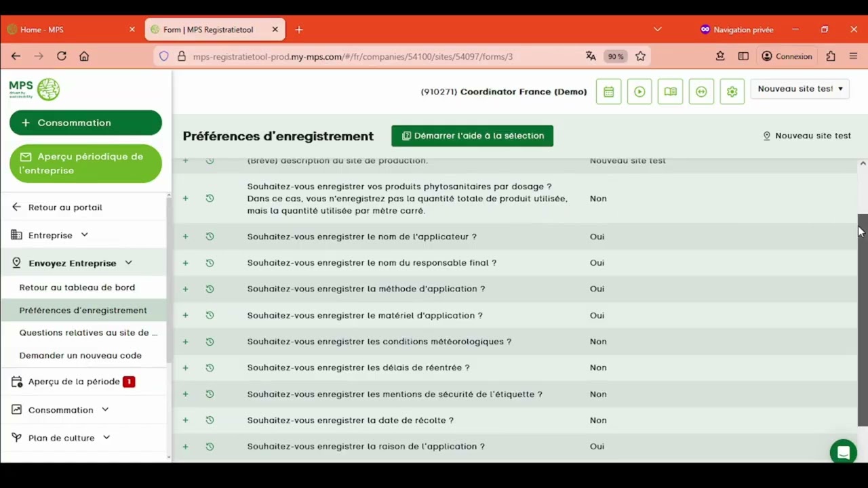
Task: Open Demander un nouveau code
Action: (x=80, y=355)
